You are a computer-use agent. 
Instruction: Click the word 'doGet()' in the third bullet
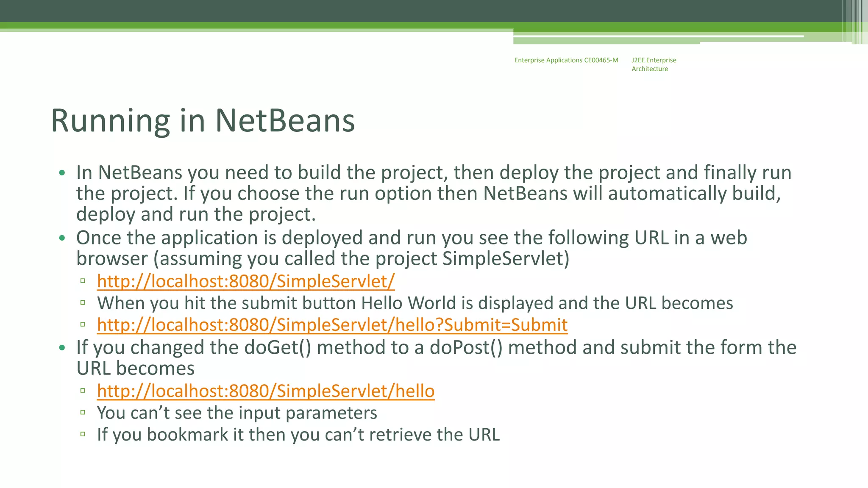(x=278, y=348)
